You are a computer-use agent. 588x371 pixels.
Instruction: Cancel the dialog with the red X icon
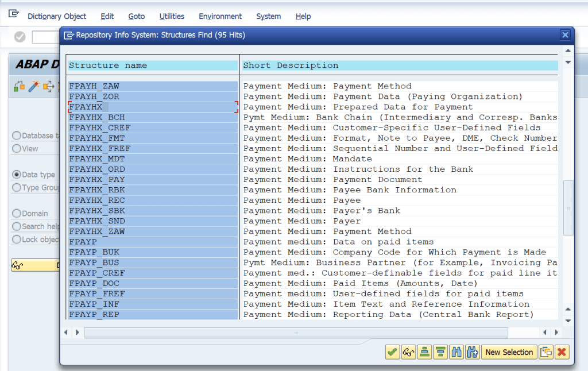click(562, 352)
